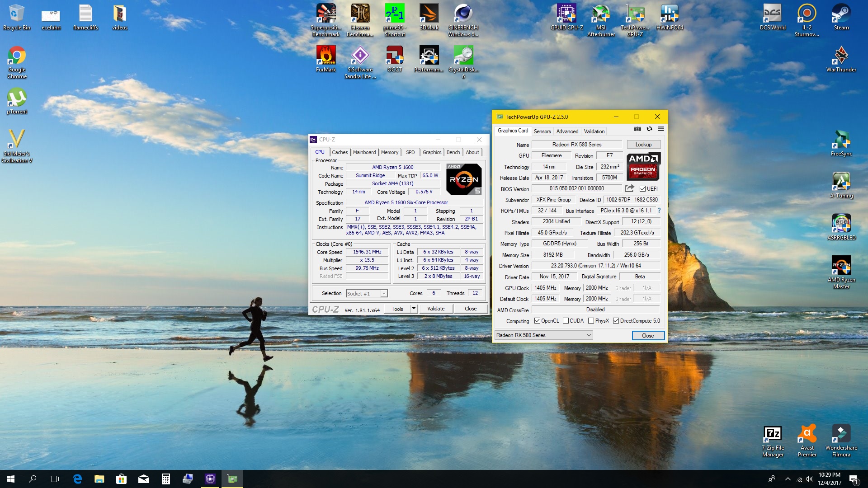
Task: Click the Validate button in CPU-Z
Action: [x=436, y=309]
